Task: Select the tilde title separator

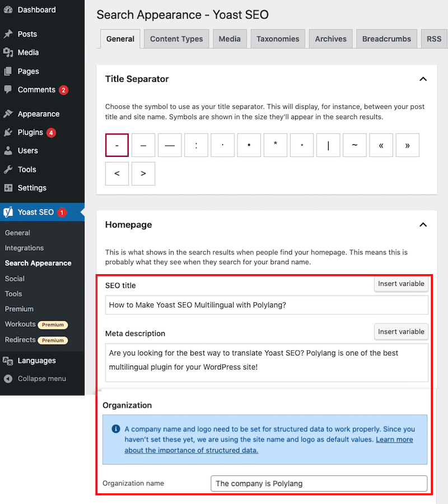Action: click(x=354, y=145)
